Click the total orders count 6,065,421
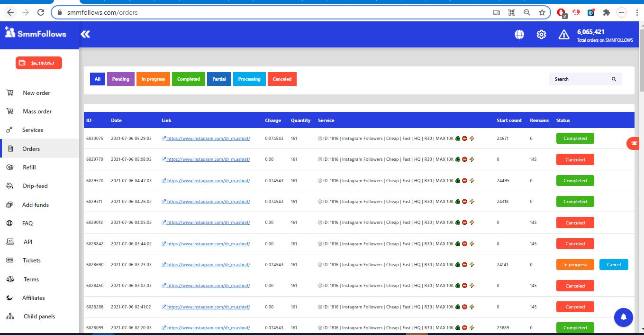The image size is (644, 335). pos(590,32)
